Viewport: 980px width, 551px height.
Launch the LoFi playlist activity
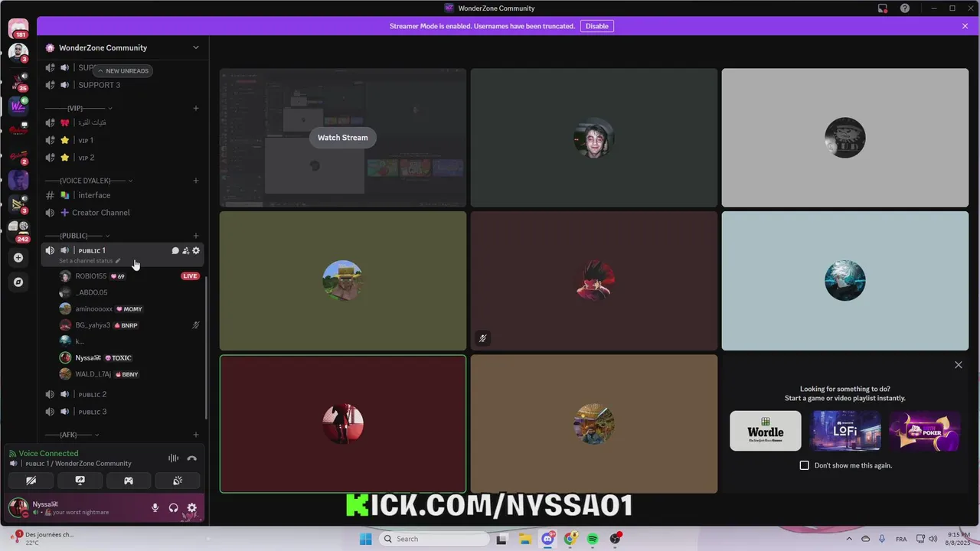click(845, 431)
